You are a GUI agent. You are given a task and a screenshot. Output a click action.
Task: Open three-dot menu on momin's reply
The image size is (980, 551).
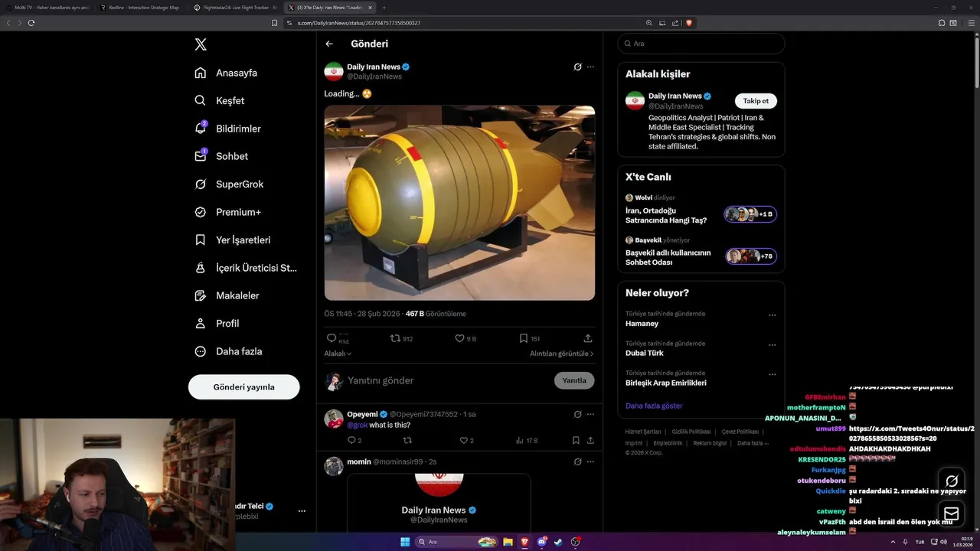[590, 461]
